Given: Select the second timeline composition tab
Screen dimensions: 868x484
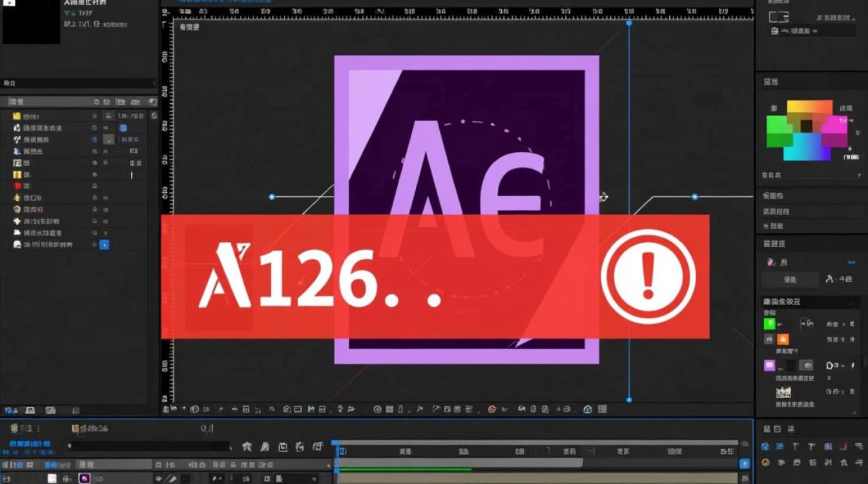Looking at the screenshot, I should tap(90, 429).
